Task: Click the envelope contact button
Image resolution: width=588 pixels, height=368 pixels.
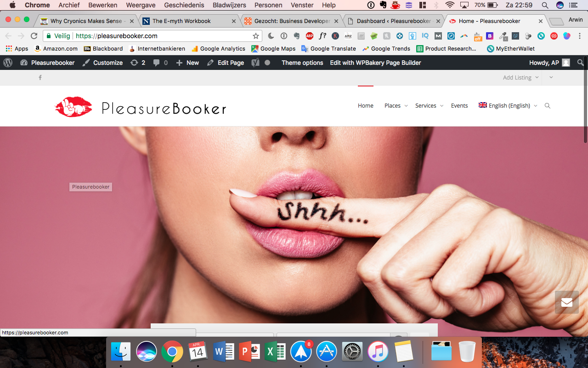Action: [x=566, y=302]
